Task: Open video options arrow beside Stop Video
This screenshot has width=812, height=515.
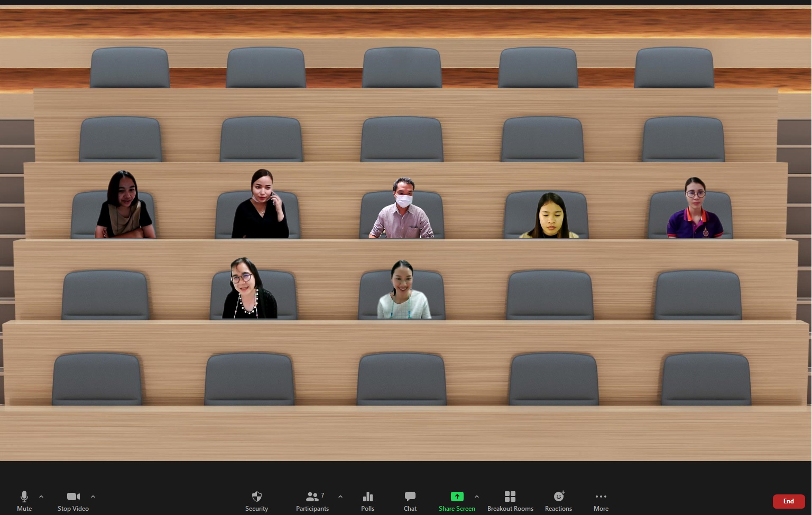Action: (93, 497)
